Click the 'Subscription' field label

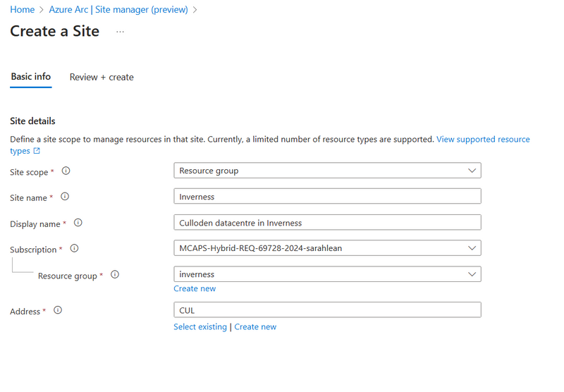point(33,250)
